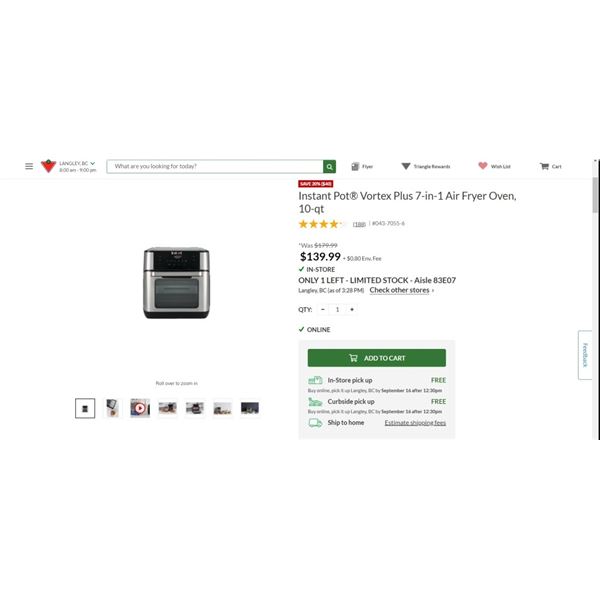
Task: Open Triangle Rewards in the header
Action: [x=426, y=166]
